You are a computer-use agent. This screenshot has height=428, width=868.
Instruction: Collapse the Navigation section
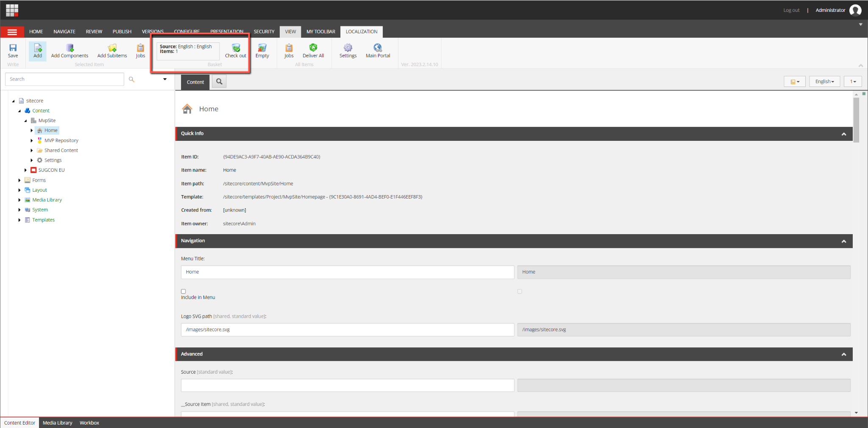[x=844, y=241]
